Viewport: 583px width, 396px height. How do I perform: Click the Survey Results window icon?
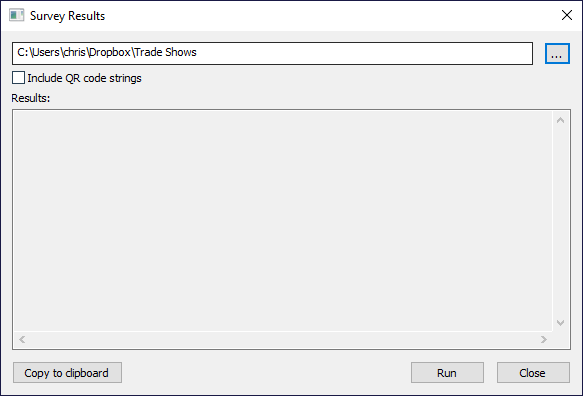[x=16, y=16]
